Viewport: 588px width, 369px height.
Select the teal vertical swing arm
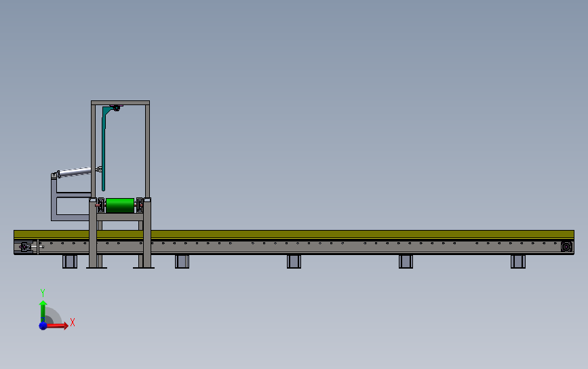pos(104,149)
